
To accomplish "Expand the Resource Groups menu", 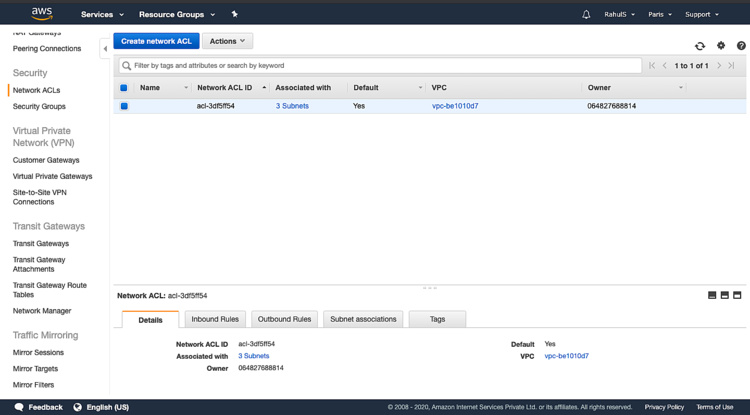I will (x=177, y=15).
